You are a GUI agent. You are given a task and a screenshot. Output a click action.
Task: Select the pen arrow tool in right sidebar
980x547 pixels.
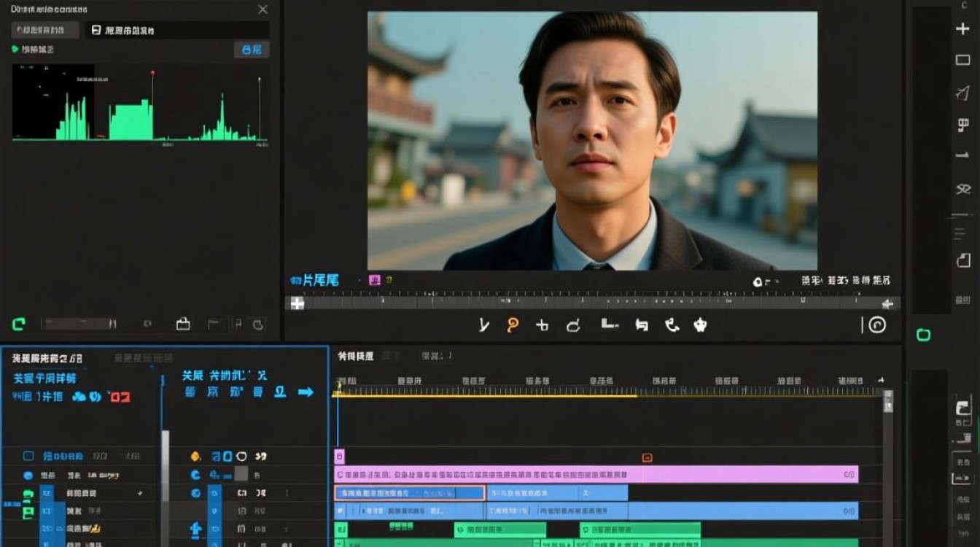(962, 93)
